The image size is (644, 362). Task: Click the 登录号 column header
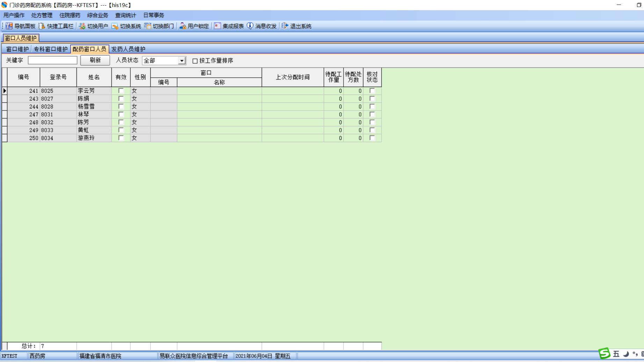(x=58, y=77)
